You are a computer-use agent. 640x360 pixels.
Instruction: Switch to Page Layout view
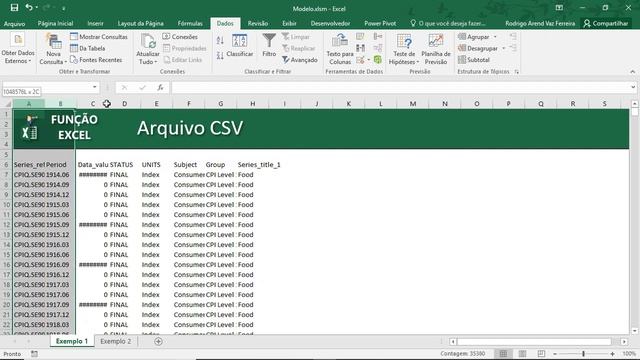tap(522, 353)
